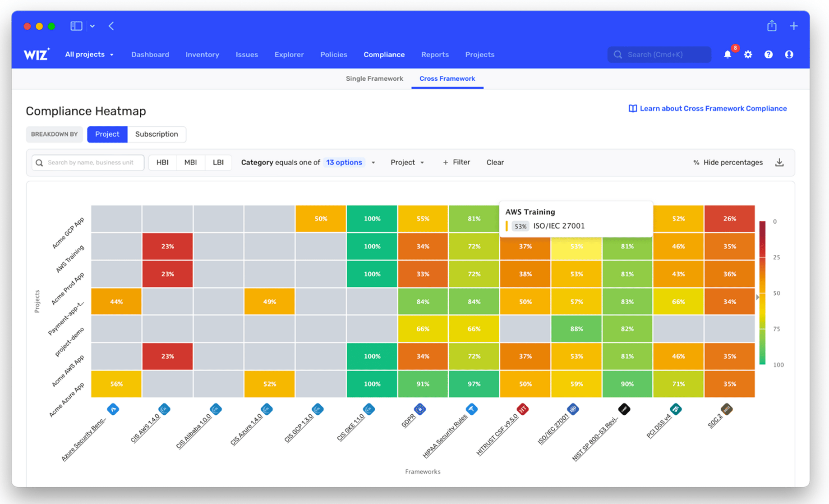Image resolution: width=829 pixels, height=504 pixels.
Task: Click the sidebar toggle icon
Action: point(76,26)
